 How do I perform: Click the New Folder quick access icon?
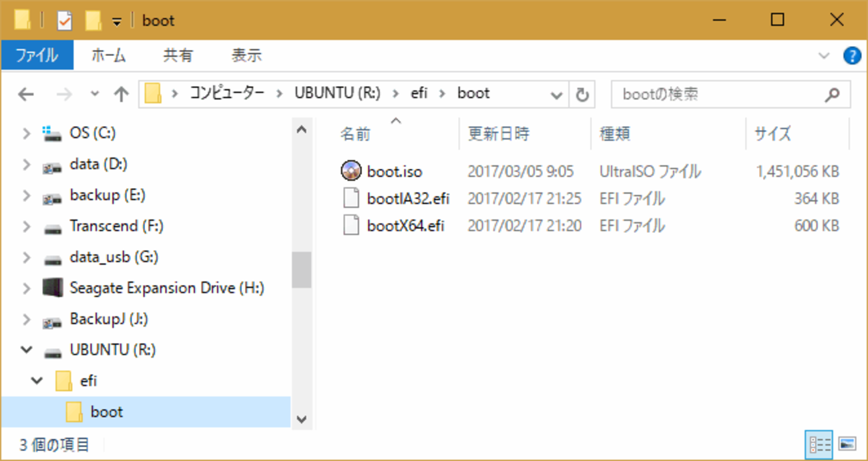pyautogui.click(x=93, y=21)
